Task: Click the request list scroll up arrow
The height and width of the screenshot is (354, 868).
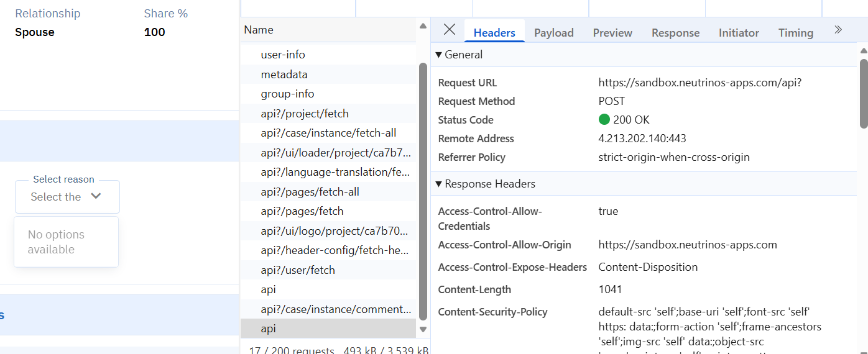Action: (423, 26)
